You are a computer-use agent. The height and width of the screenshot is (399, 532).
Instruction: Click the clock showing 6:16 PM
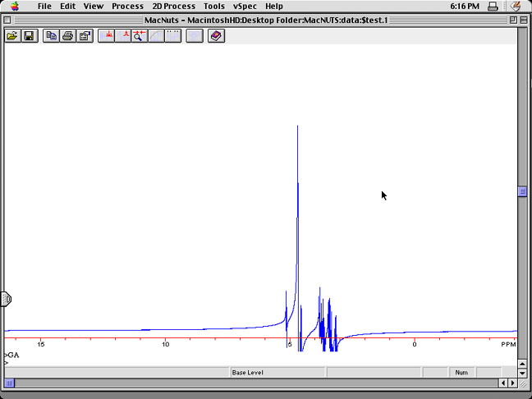(x=465, y=6)
